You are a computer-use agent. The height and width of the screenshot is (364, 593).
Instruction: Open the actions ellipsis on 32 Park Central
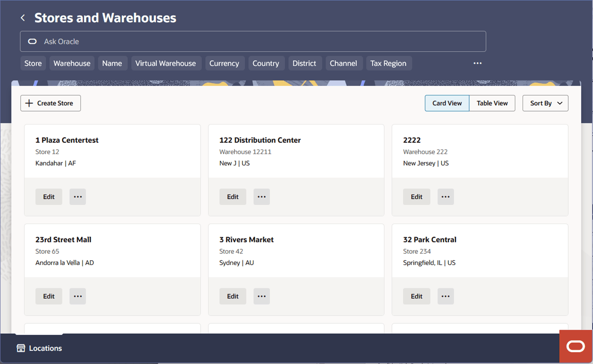point(445,296)
